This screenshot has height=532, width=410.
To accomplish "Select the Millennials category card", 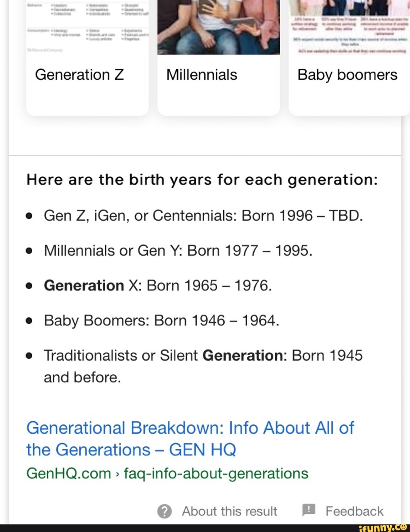I will point(202,75).
